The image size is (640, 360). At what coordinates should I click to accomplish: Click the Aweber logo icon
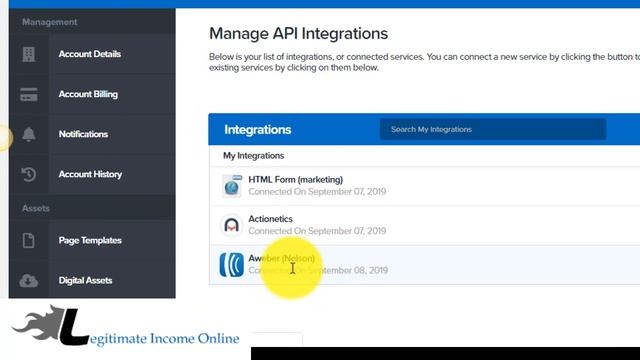(x=231, y=264)
